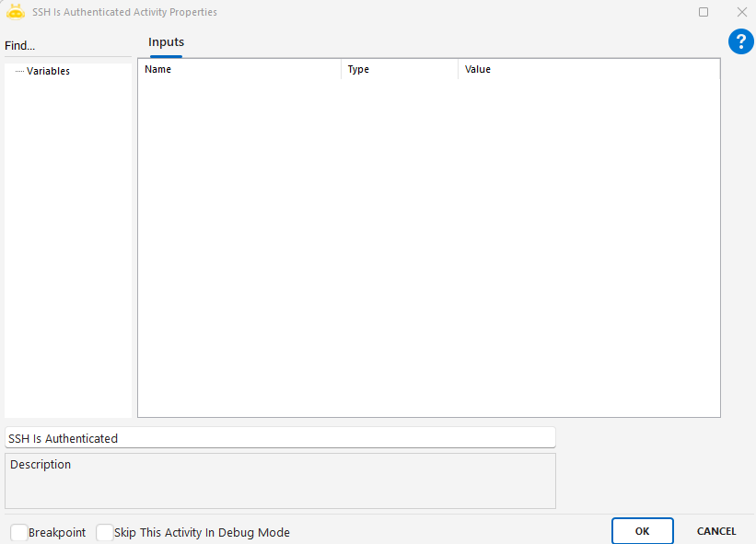Select the Variables tree node
Screen dimensions: 756x544
[x=48, y=71]
